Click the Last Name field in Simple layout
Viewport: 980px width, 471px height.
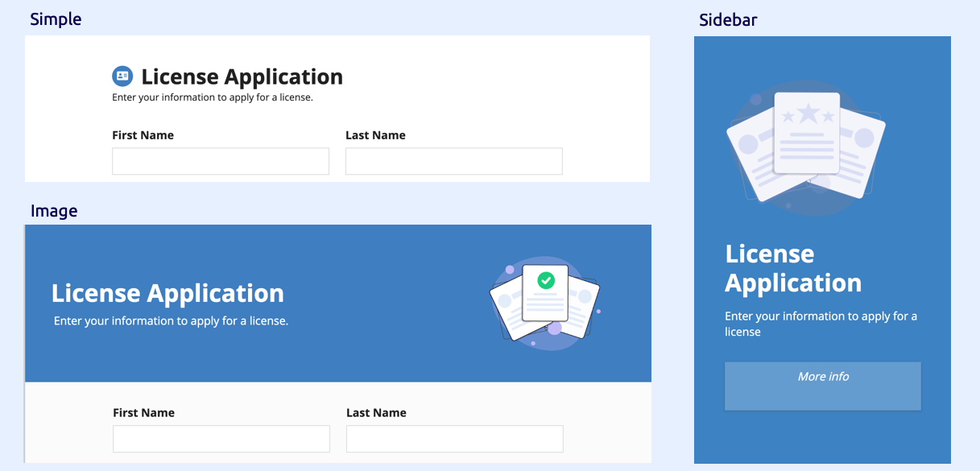pyautogui.click(x=454, y=161)
